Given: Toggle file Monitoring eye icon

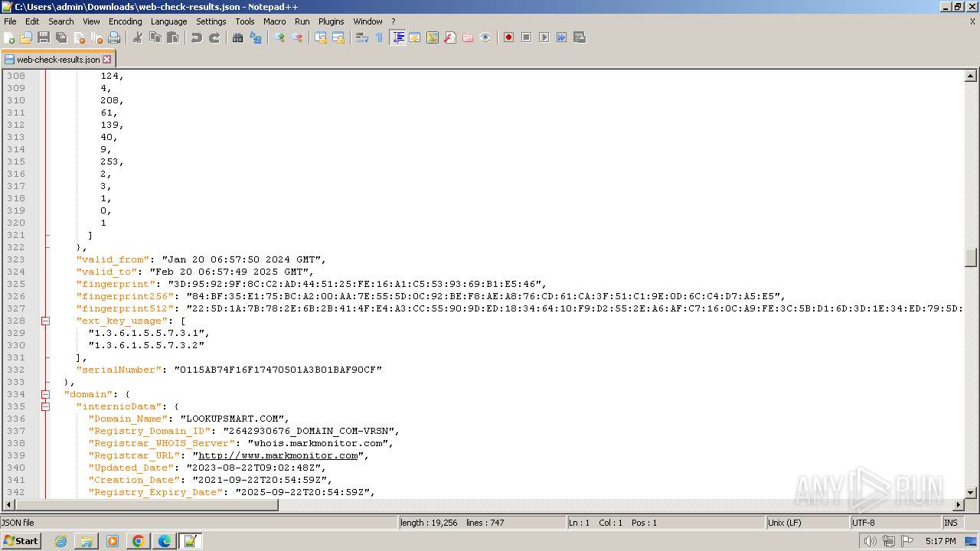Looking at the screenshot, I should (485, 37).
